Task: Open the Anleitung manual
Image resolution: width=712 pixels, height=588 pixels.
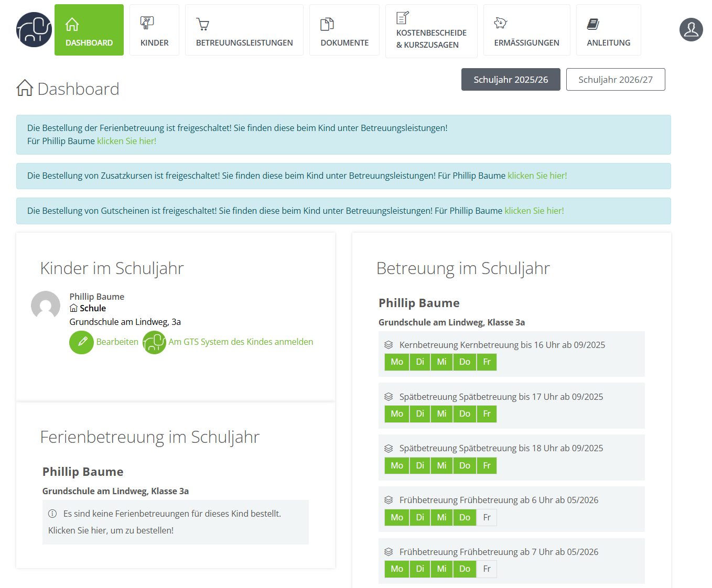Action: tap(608, 30)
